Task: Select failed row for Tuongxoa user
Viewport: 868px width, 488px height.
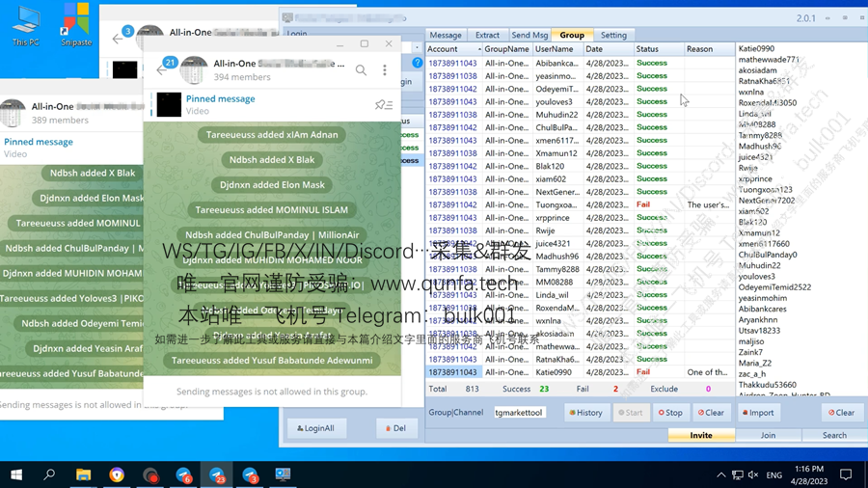Action: point(580,204)
